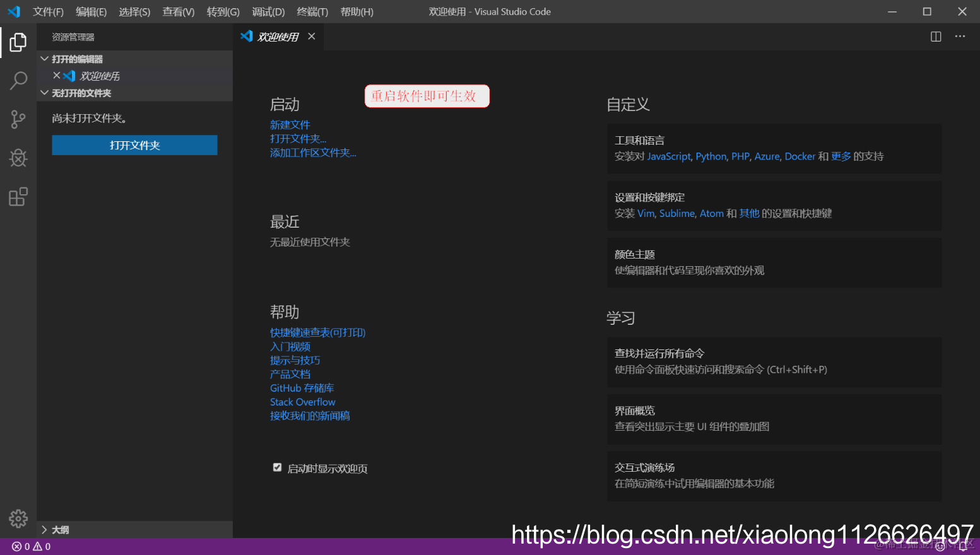Viewport: 980px width, 555px height.
Task: Open the 界面概览 card
Action: point(774,419)
